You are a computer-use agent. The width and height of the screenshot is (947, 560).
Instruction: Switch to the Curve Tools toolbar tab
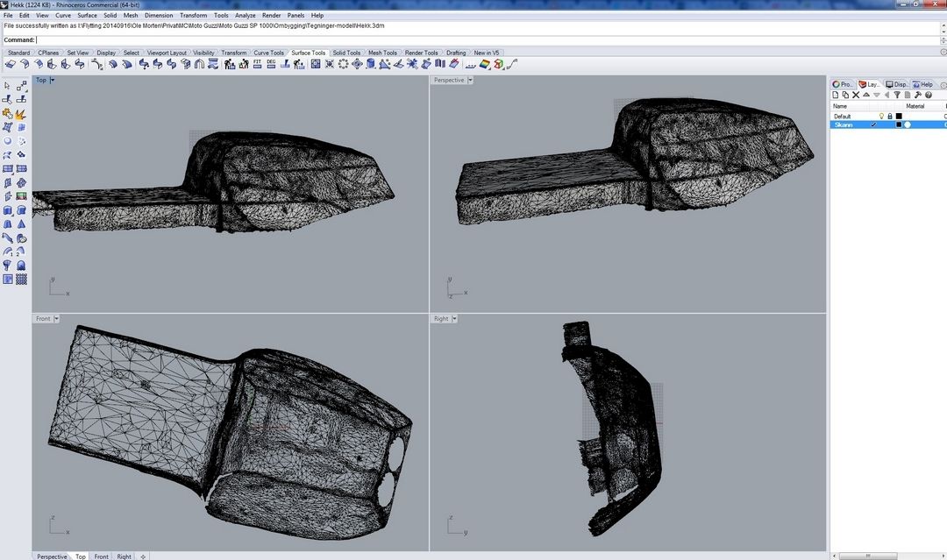tap(268, 53)
